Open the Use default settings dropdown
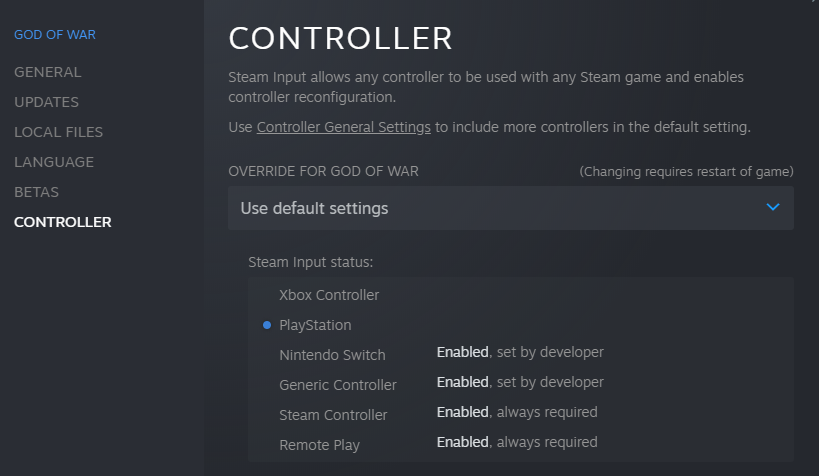The image size is (819, 476). [510, 208]
